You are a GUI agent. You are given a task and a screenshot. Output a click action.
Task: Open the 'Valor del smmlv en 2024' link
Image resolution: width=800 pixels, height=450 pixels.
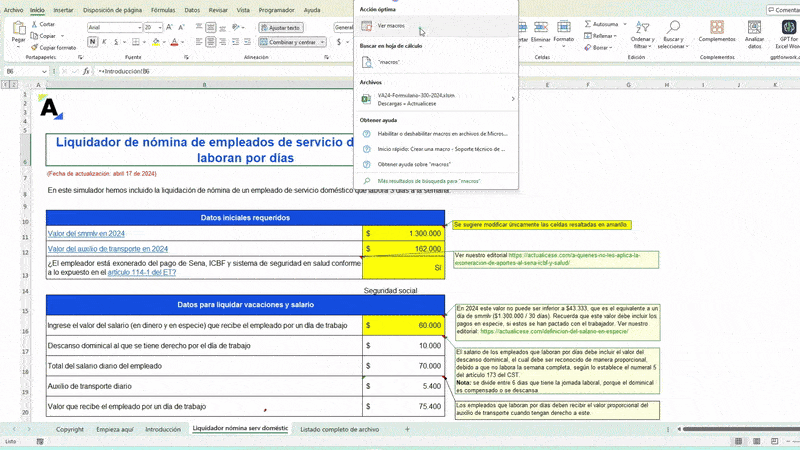click(x=86, y=233)
